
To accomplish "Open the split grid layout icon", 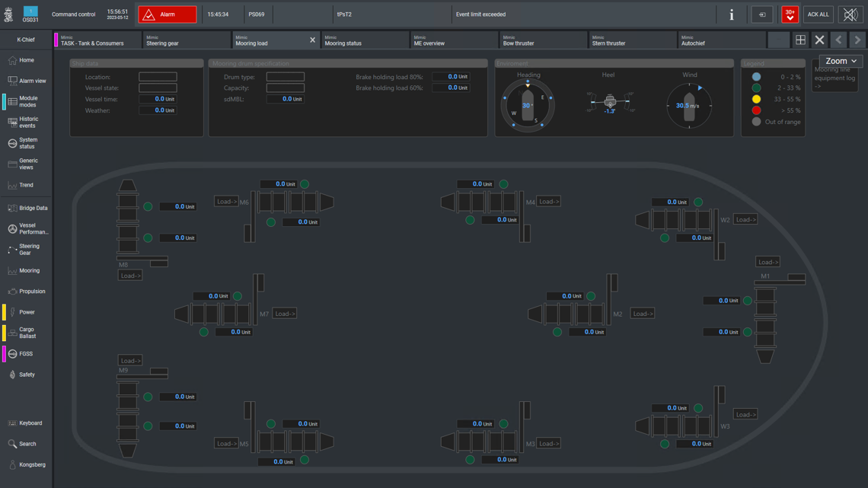I will point(800,40).
